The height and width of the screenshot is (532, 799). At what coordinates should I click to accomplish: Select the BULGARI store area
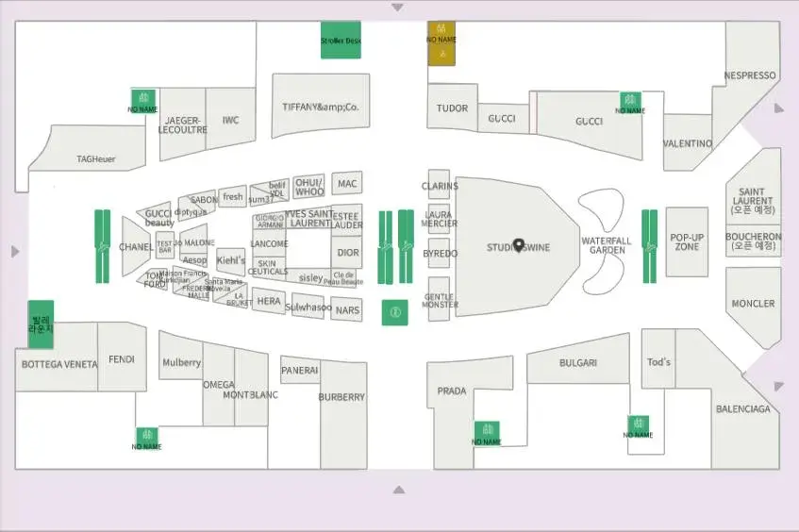[x=577, y=360]
